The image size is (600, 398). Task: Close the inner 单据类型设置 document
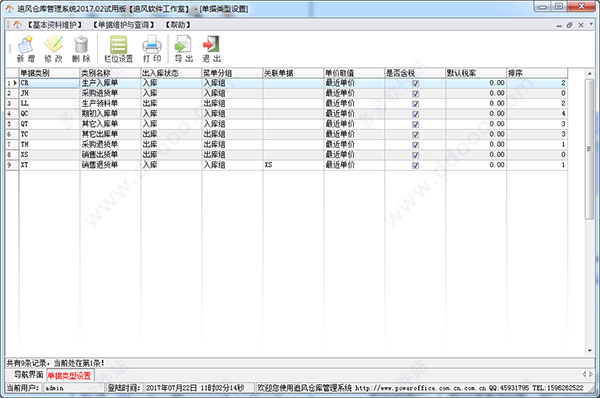[580, 25]
